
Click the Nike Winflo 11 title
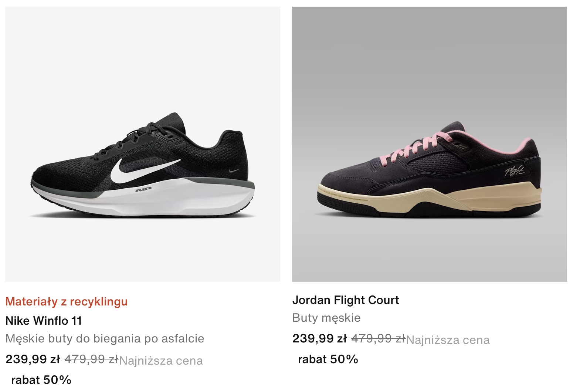44,321
